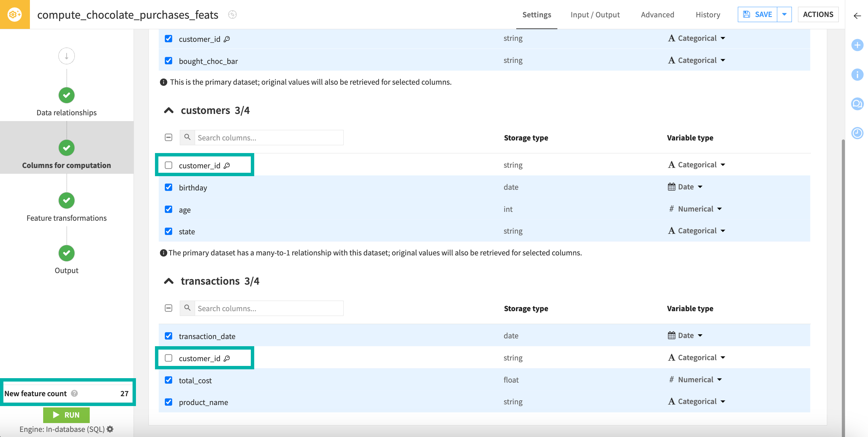Click the Search columns field under transactions
This screenshot has width=868, height=437.
pos(268,308)
